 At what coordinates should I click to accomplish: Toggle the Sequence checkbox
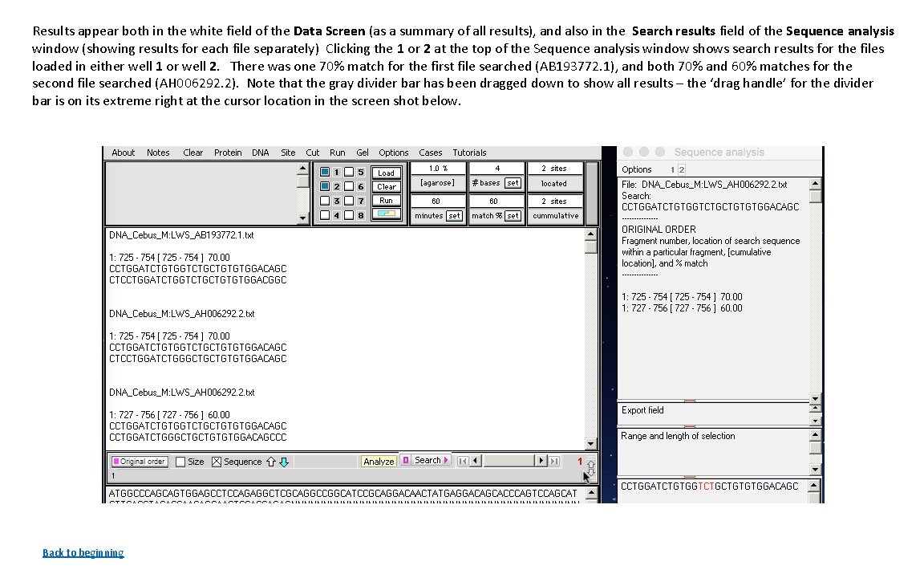[x=216, y=461]
